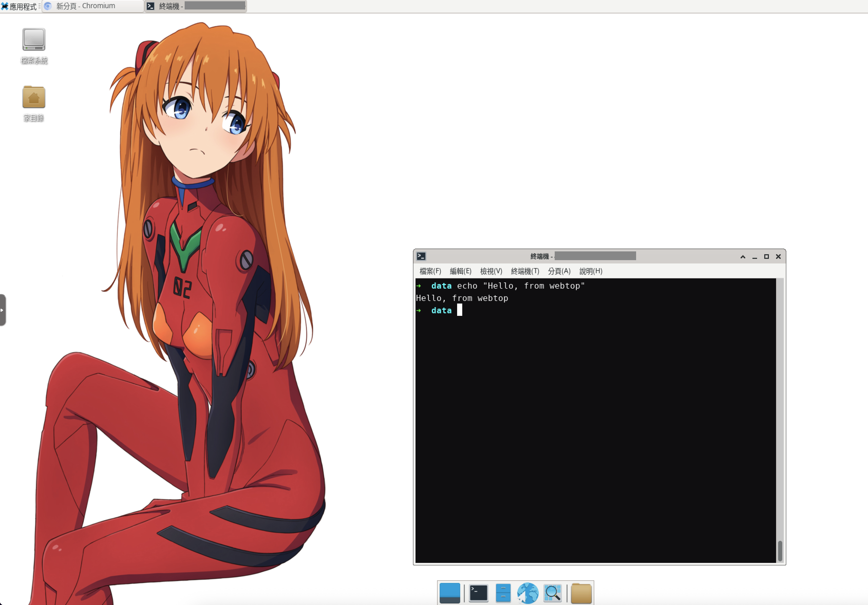
Task: Open the 說明(H) help menu
Action: pyautogui.click(x=590, y=271)
